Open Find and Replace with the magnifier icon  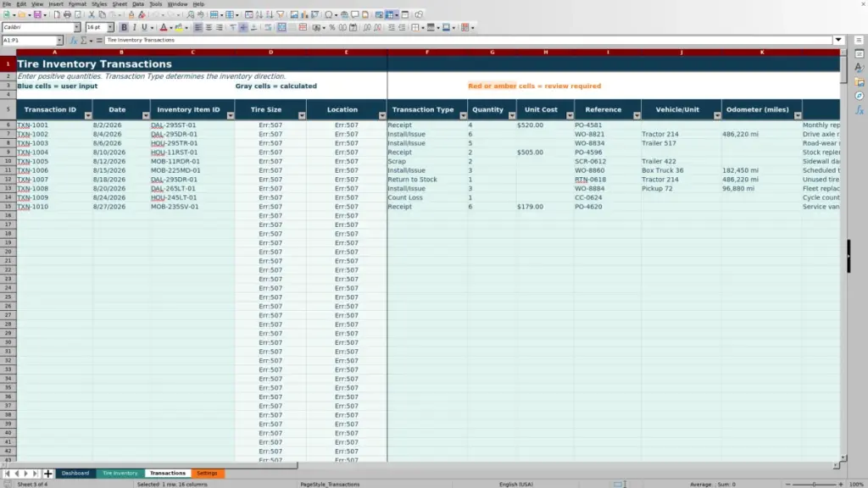click(x=191, y=15)
